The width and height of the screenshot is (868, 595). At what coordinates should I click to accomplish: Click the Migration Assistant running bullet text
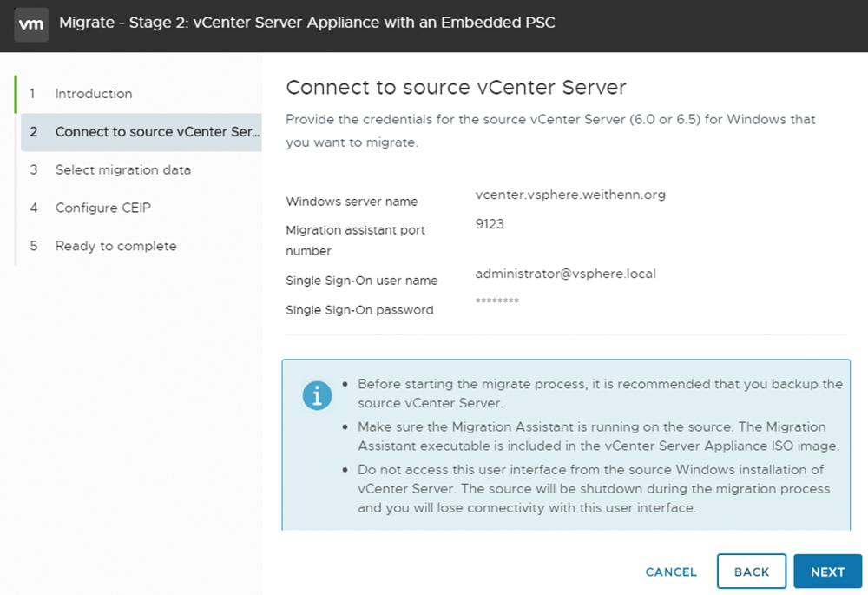pos(598,436)
